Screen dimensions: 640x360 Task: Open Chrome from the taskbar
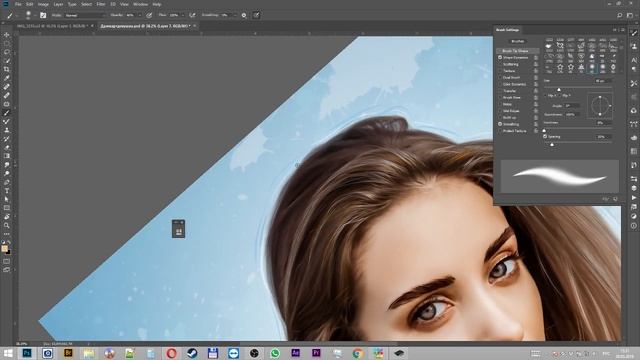pyautogui.click(x=358, y=353)
